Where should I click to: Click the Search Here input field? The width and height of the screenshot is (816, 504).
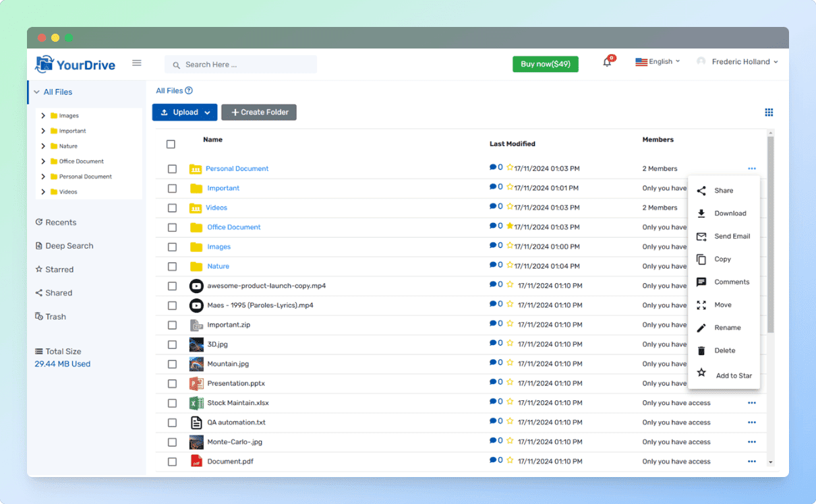tap(241, 65)
